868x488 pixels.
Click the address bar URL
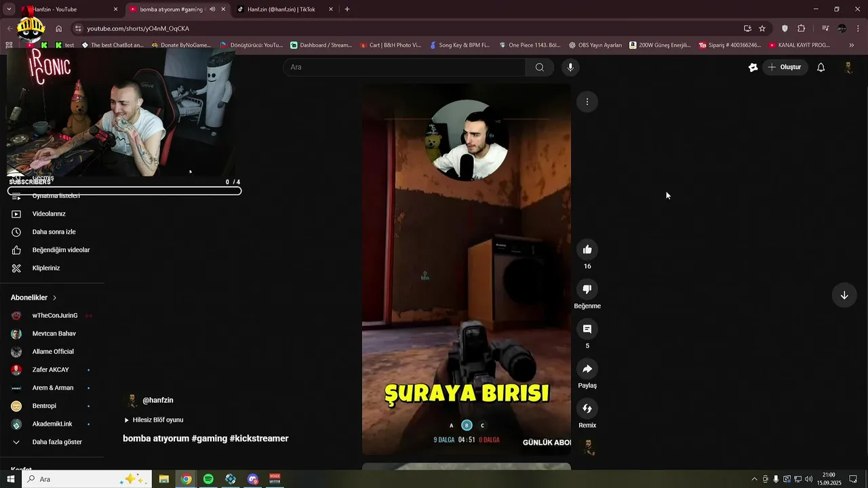click(x=138, y=28)
